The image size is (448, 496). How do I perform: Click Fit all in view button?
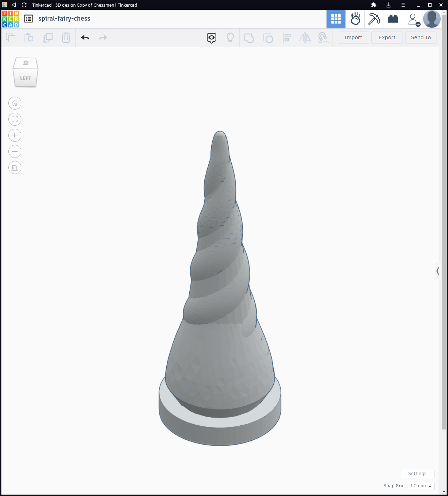pyautogui.click(x=15, y=119)
